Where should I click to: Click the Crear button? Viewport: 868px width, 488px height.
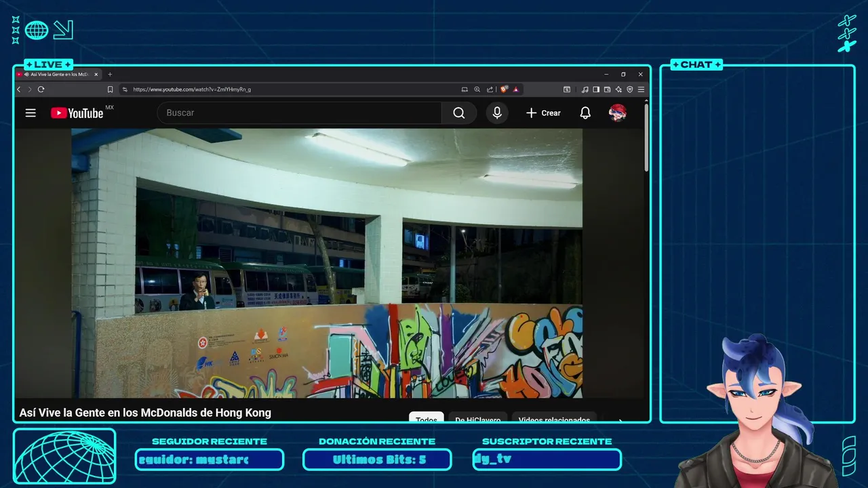[543, 113]
